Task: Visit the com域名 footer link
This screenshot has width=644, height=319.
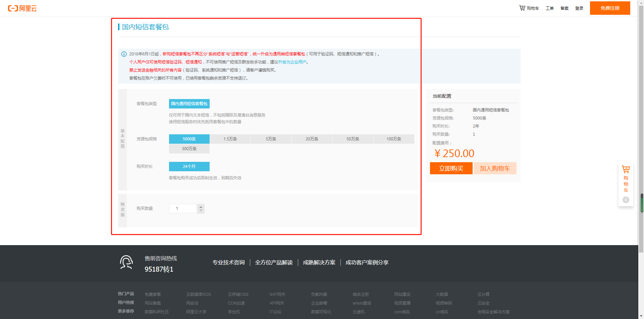Action: 402,312
